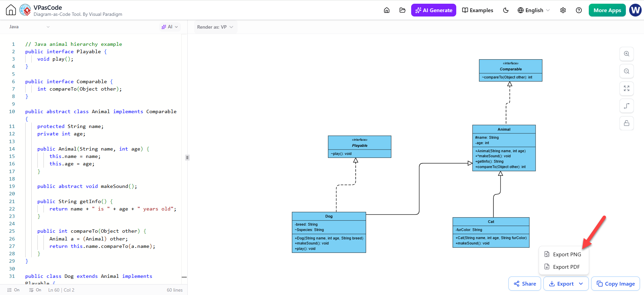Click the Ln 60 | Col 2 indicator
The width and height of the screenshot is (644, 295).
point(61,290)
